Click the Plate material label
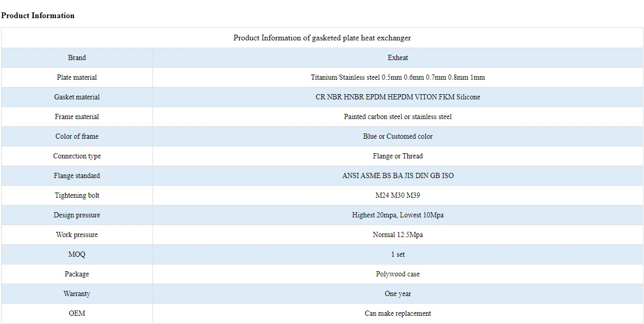 [x=77, y=77]
